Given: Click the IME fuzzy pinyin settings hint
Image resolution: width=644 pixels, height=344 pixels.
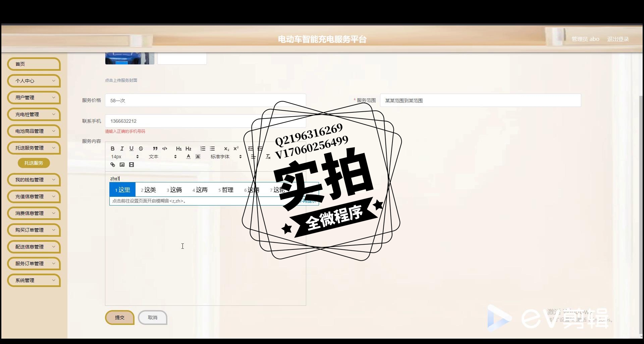Looking at the screenshot, I should (x=149, y=201).
